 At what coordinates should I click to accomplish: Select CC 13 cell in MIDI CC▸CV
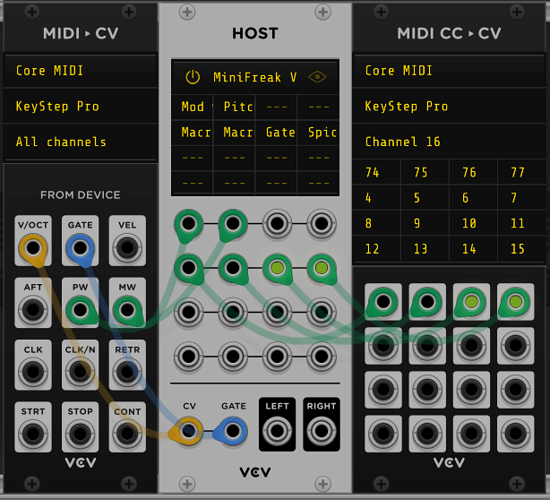pyautogui.click(x=425, y=249)
